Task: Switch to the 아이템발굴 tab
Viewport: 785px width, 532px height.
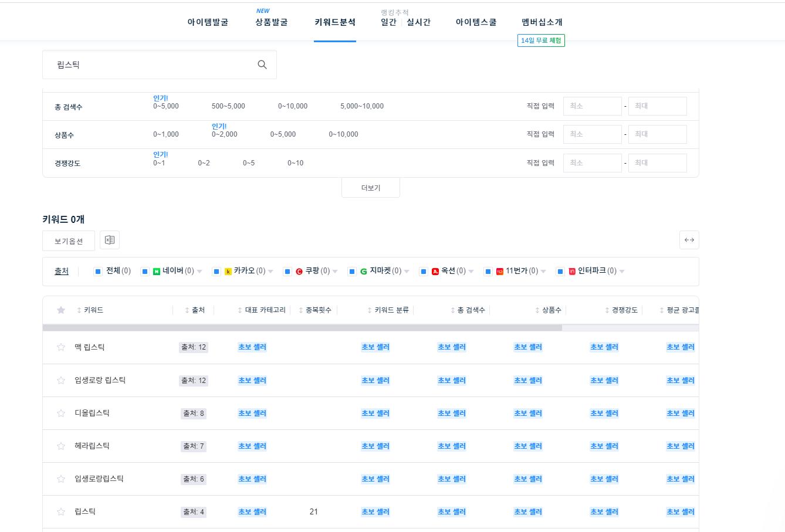Action: coord(208,21)
